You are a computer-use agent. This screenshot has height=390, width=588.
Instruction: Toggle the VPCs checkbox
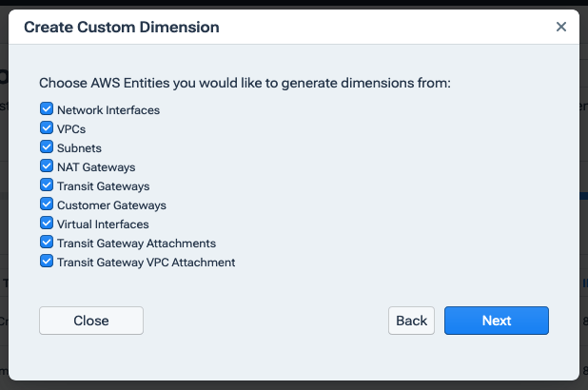[x=47, y=128]
